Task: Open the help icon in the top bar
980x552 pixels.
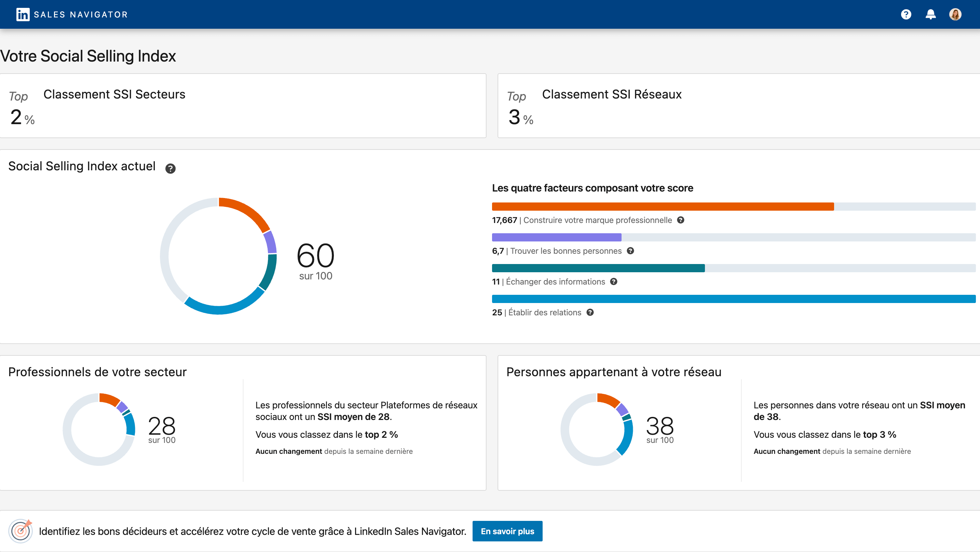Action: (906, 14)
